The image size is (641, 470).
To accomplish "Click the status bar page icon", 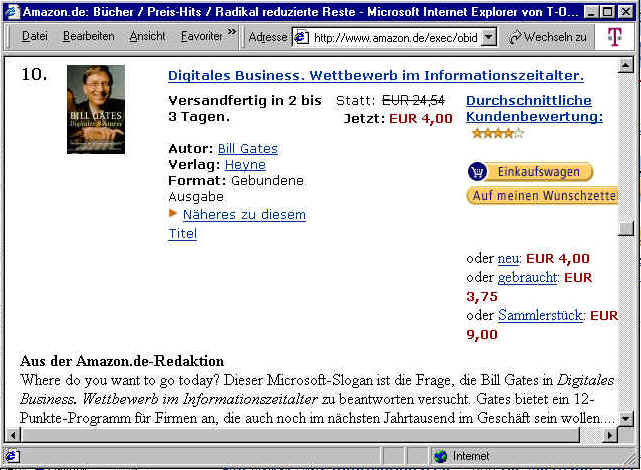I will [x=11, y=456].
